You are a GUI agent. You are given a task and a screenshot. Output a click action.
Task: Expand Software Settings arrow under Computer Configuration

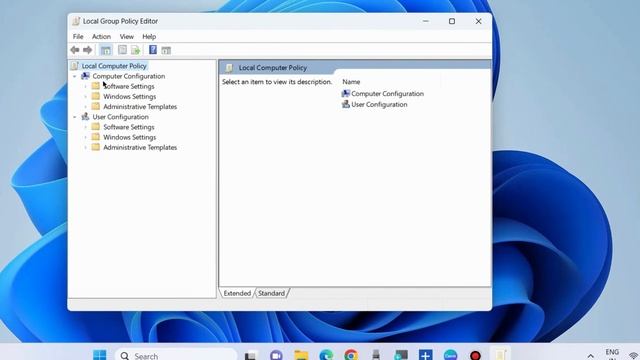[x=85, y=86]
